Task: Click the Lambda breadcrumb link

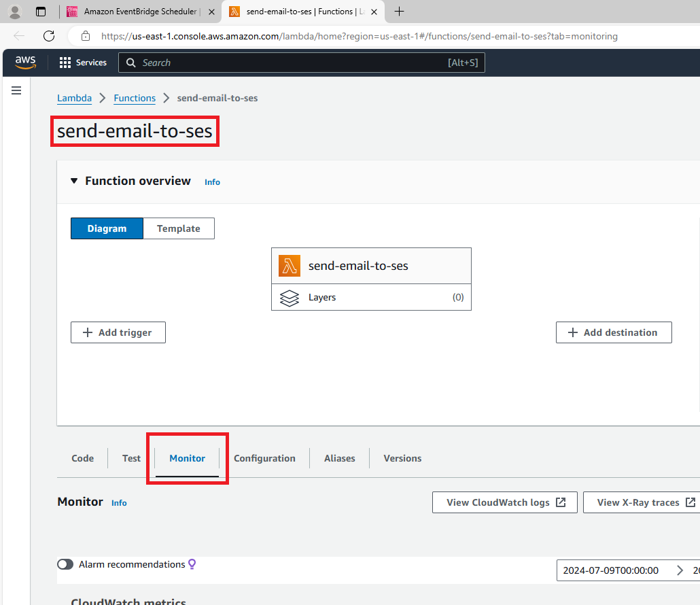Action: tap(75, 99)
